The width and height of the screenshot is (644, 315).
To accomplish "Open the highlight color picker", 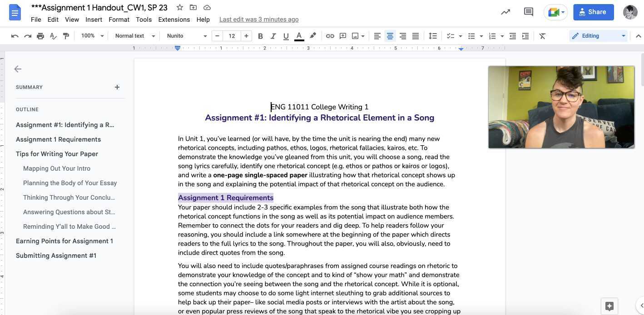I will pyautogui.click(x=313, y=36).
